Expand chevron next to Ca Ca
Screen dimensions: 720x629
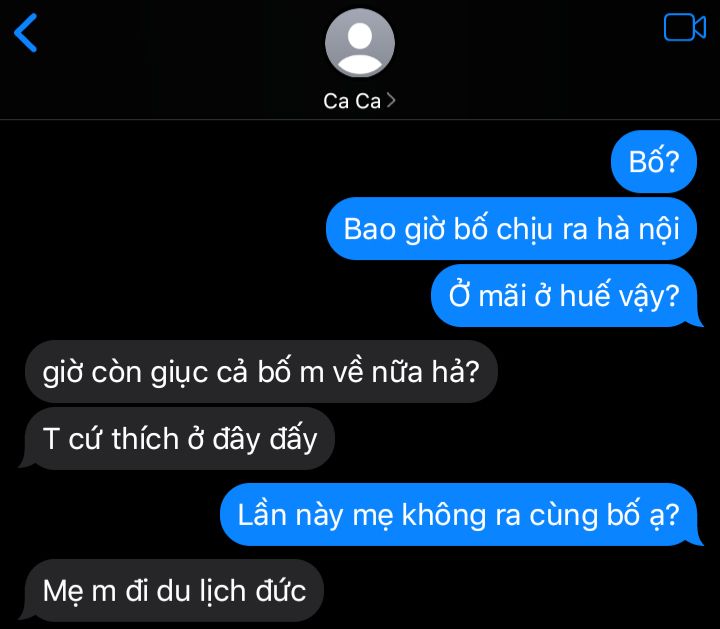click(391, 100)
